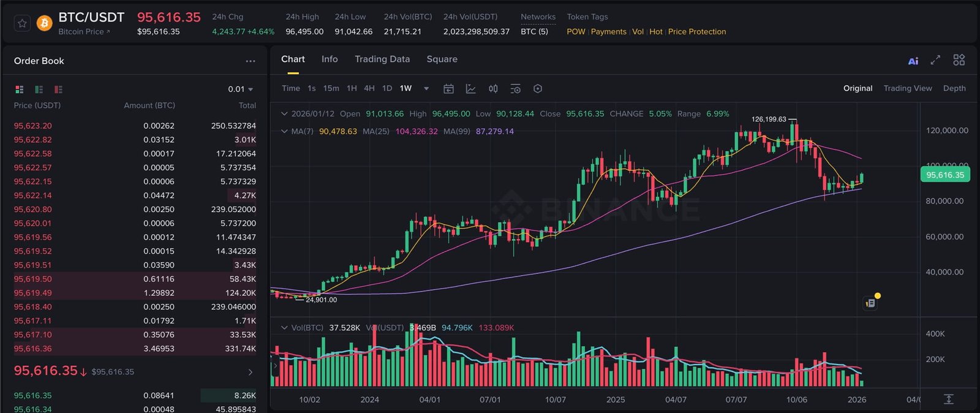Click the 95,616.35 price label on axis

point(944,175)
